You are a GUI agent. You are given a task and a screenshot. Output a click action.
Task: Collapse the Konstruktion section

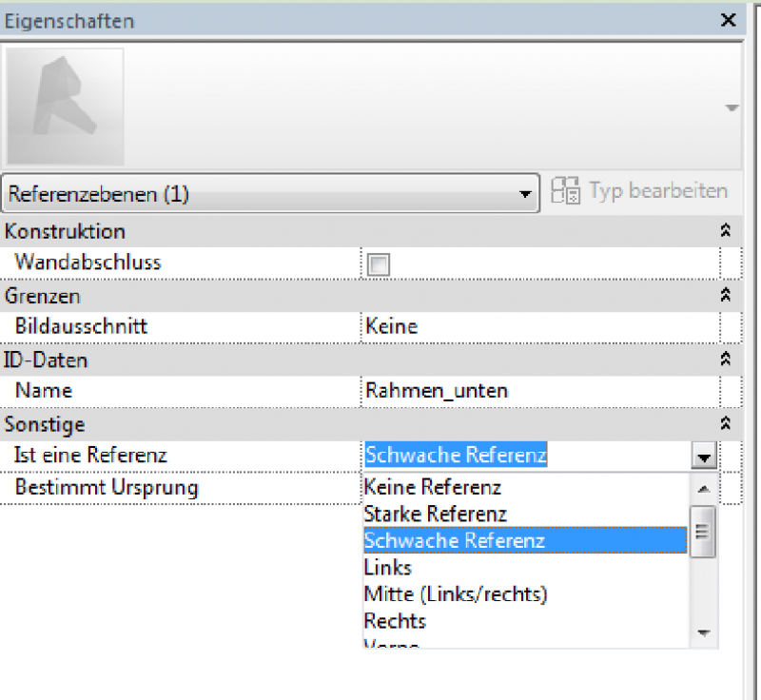pos(725,231)
